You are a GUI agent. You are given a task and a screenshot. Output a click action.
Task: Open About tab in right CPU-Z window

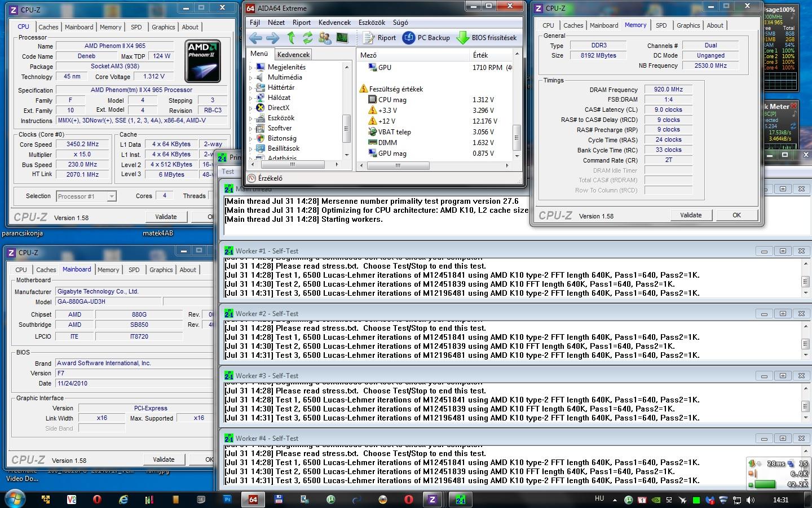[715, 25]
